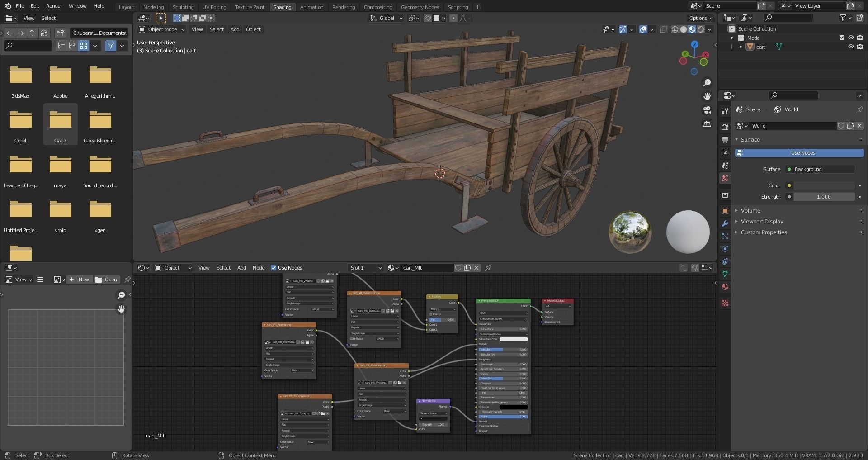
Task: Expand the Viewport Display panel
Action: (762, 222)
